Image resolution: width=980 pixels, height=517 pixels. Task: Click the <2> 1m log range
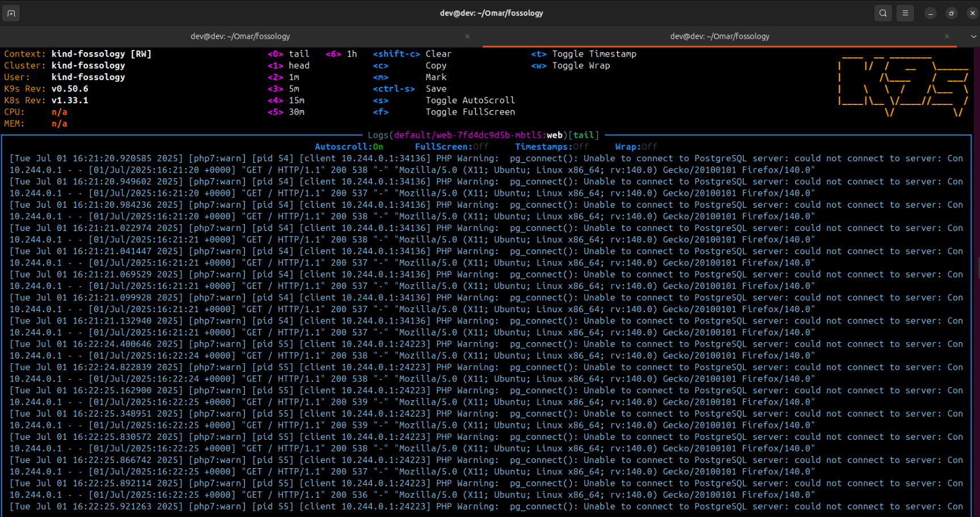pyautogui.click(x=284, y=77)
